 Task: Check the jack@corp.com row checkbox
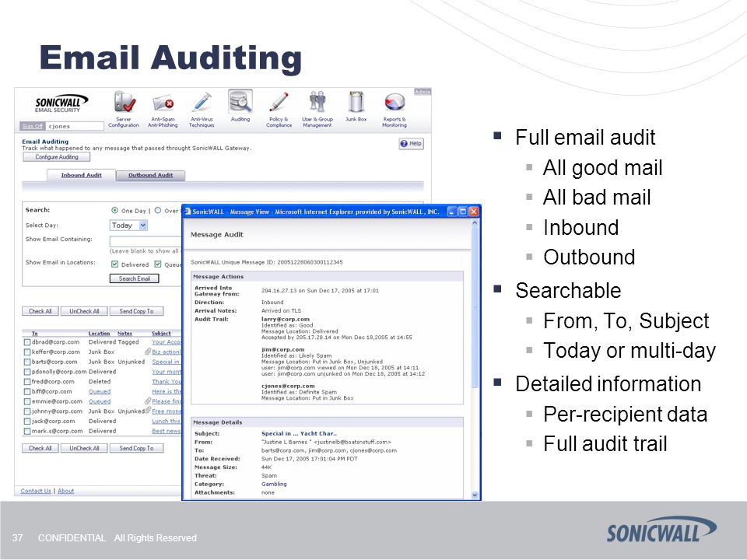pos(27,422)
